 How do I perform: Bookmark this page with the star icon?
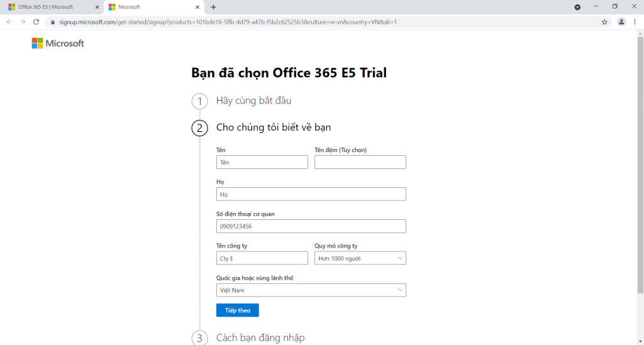coord(604,22)
